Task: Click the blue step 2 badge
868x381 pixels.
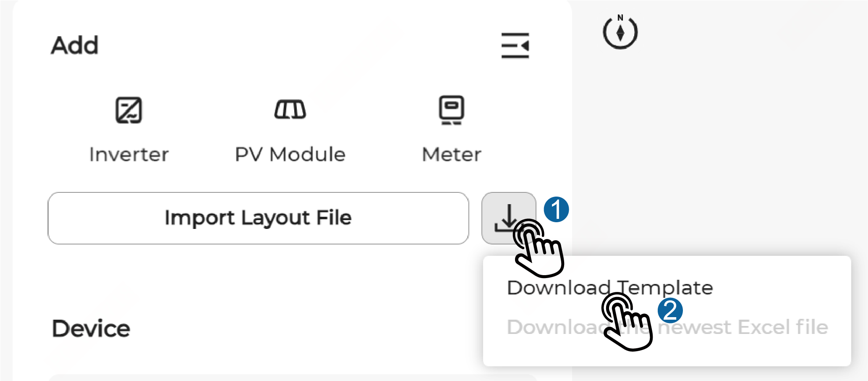Action: tap(670, 310)
